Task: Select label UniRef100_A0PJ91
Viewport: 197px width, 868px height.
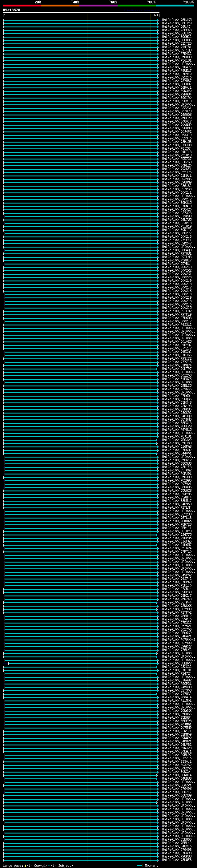Action: [x=177, y=474]
